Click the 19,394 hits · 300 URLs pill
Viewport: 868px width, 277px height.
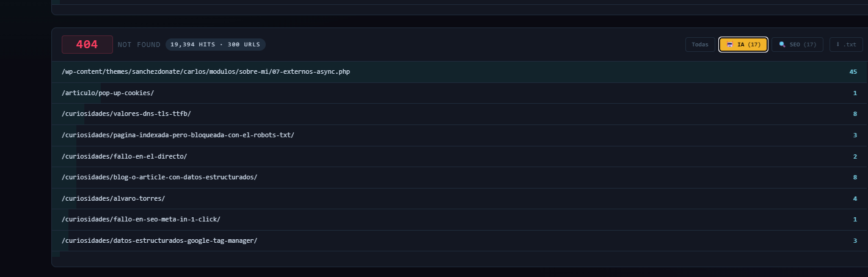pos(216,45)
